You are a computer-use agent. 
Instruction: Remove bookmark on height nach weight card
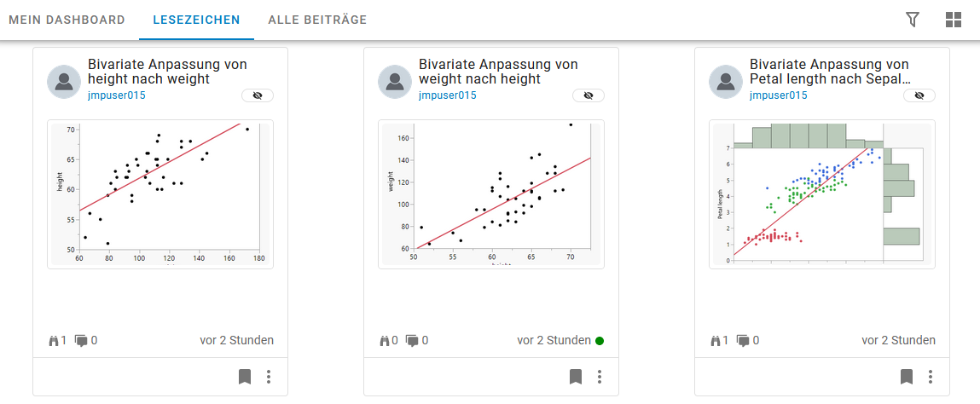coord(245,376)
